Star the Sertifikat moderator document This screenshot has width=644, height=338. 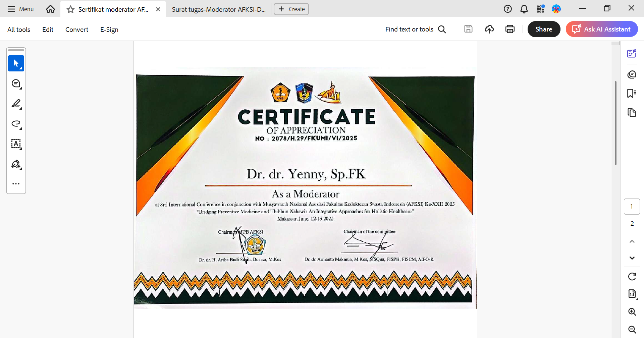click(70, 9)
